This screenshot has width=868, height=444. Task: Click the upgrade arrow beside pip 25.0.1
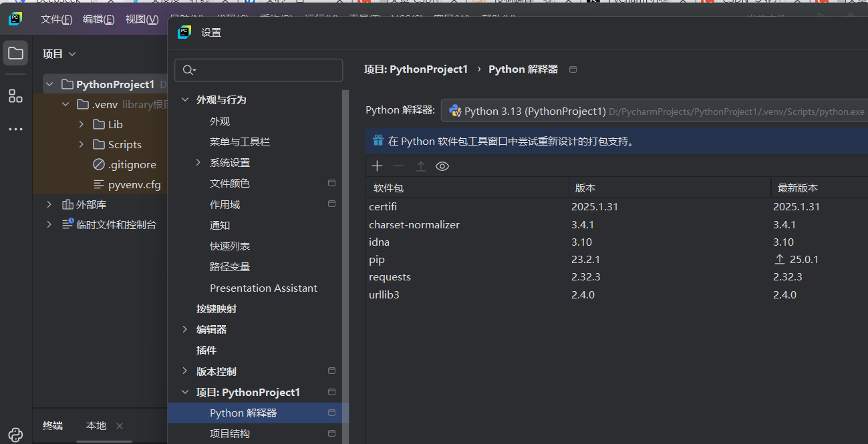[x=779, y=259]
